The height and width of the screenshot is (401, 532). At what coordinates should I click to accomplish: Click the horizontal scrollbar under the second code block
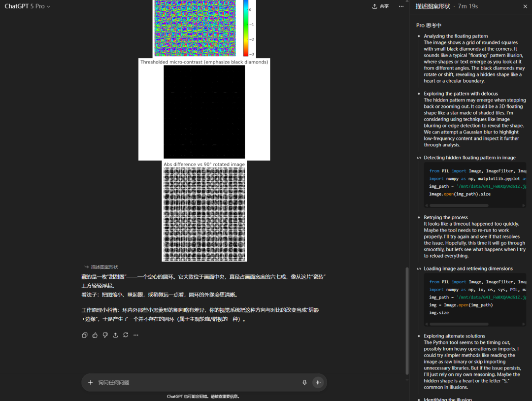coord(458,324)
